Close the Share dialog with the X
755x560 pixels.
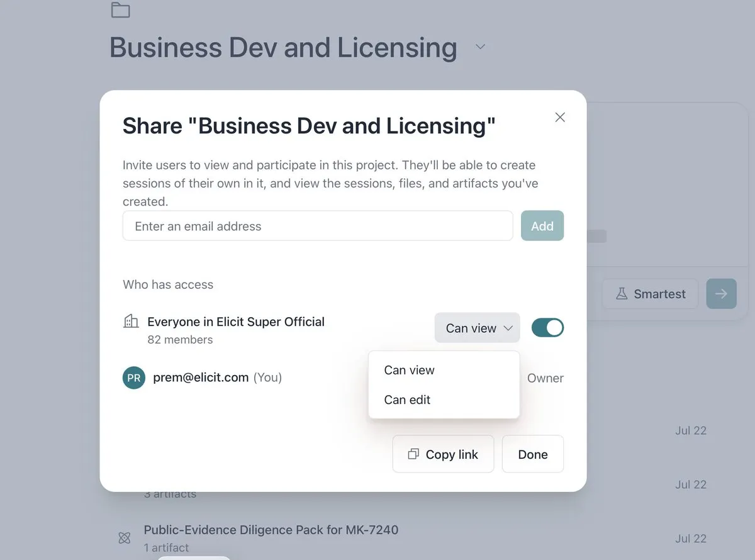tap(560, 117)
